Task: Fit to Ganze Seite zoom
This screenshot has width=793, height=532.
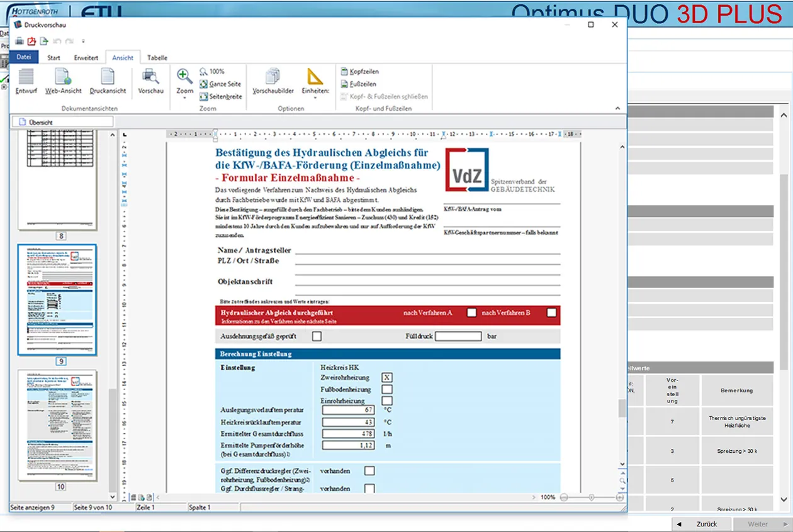Action: (x=221, y=84)
